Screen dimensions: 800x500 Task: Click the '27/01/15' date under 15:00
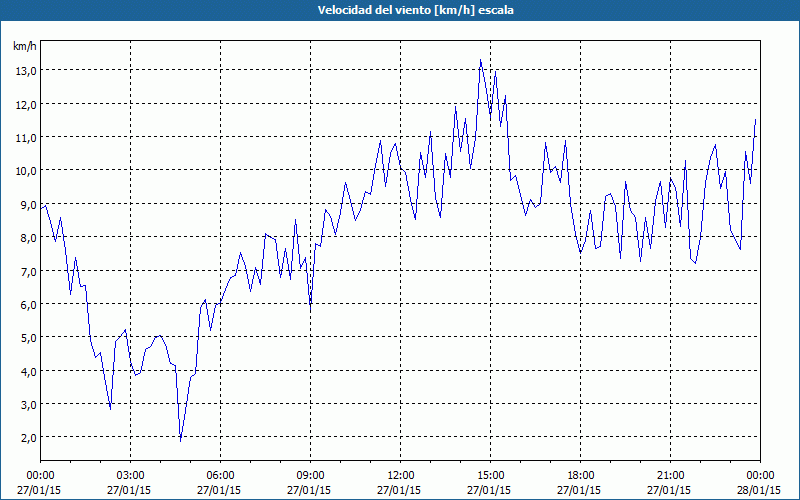[489, 490]
